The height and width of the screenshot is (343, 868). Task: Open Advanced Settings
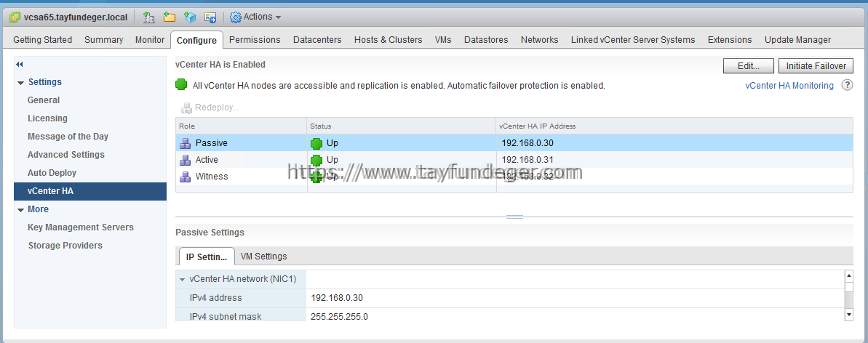coord(66,155)
